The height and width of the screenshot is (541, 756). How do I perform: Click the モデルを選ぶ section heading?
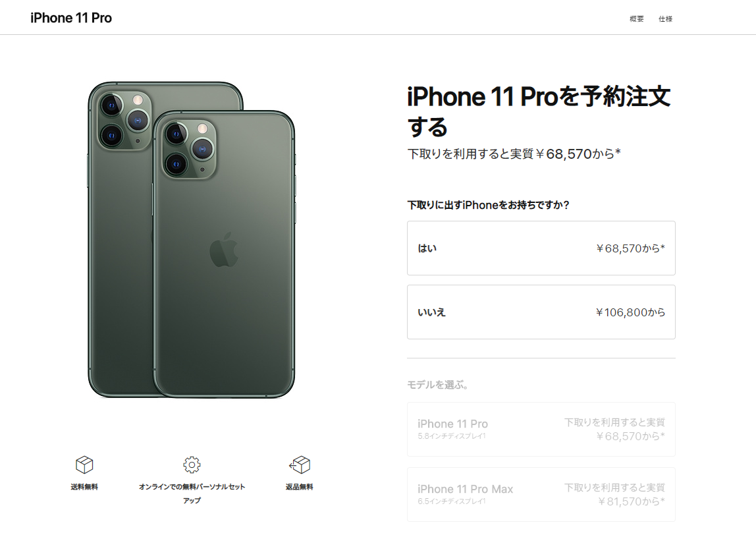[438, 385]
